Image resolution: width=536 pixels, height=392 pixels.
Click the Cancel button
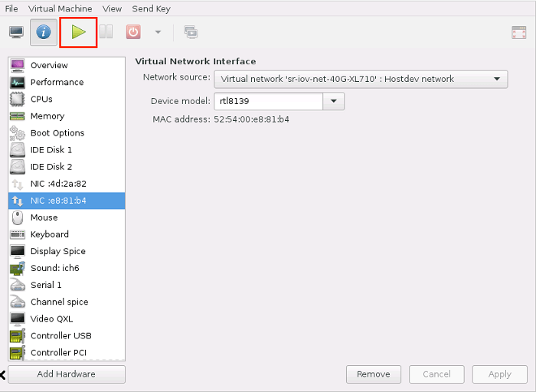(436, 374)
